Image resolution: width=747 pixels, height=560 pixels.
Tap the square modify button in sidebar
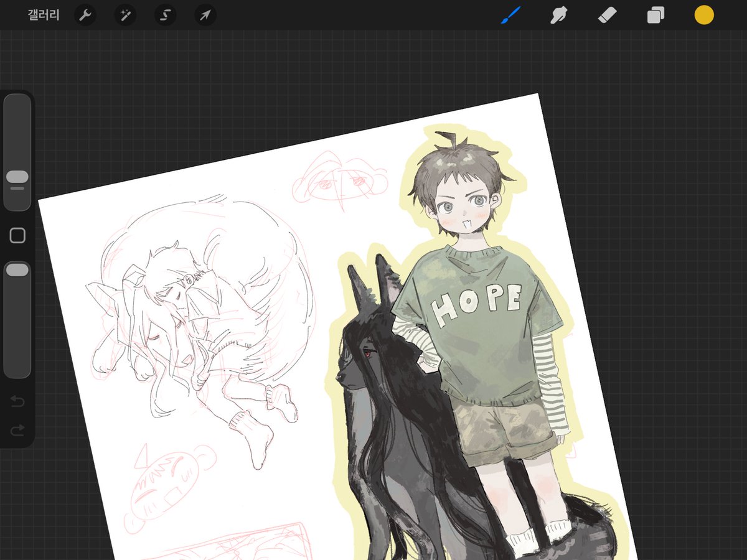17,235
